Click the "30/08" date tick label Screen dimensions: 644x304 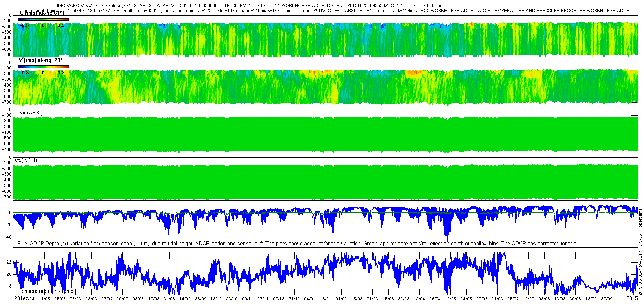(575, 299)
